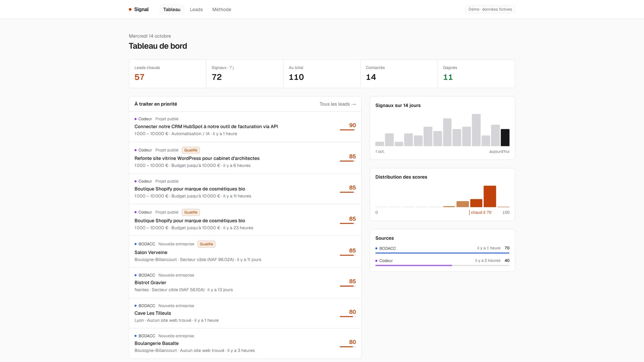644x362 pixels.
Task: Open the Salon Verveine lead
Action: click(x=245, y=252)
